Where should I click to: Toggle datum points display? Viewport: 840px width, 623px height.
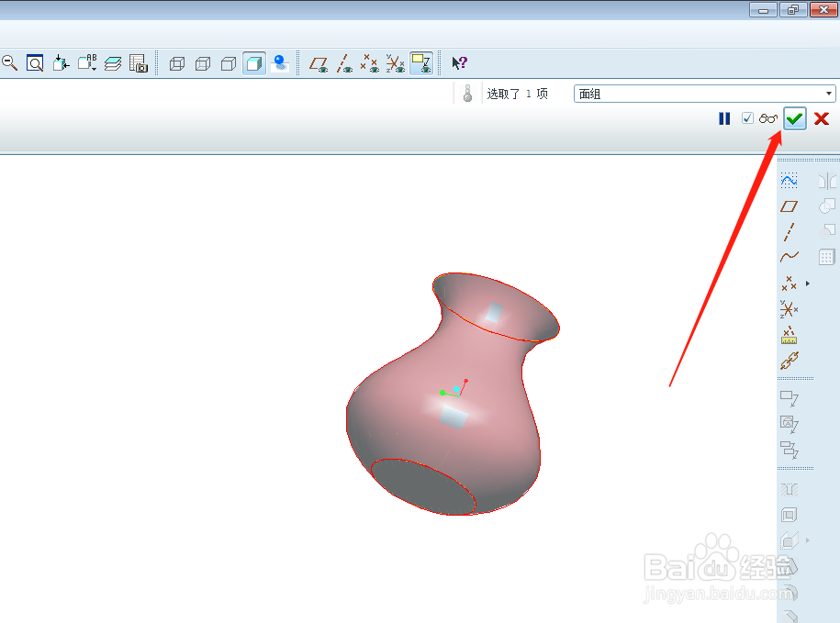point(370,63)
